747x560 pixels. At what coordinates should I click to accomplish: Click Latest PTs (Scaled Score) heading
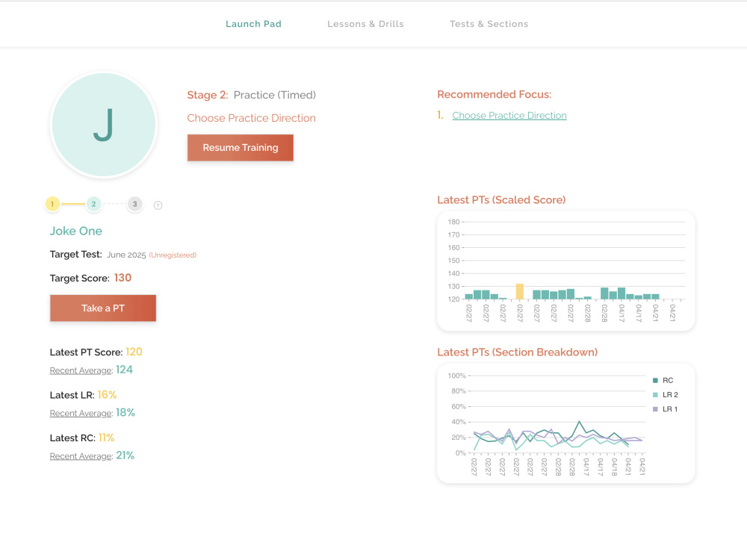click(x=501, y=200)
